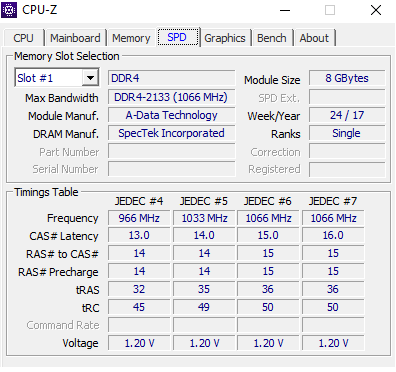Click the JEDEC #7 CAS# Latency 16.0 cell
This screenshot has width=396, height=372.
click(x=333, y=235)
